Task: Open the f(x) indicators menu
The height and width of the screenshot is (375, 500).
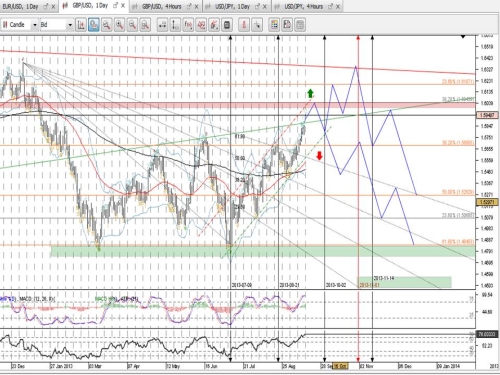Action: pos(188,25)
